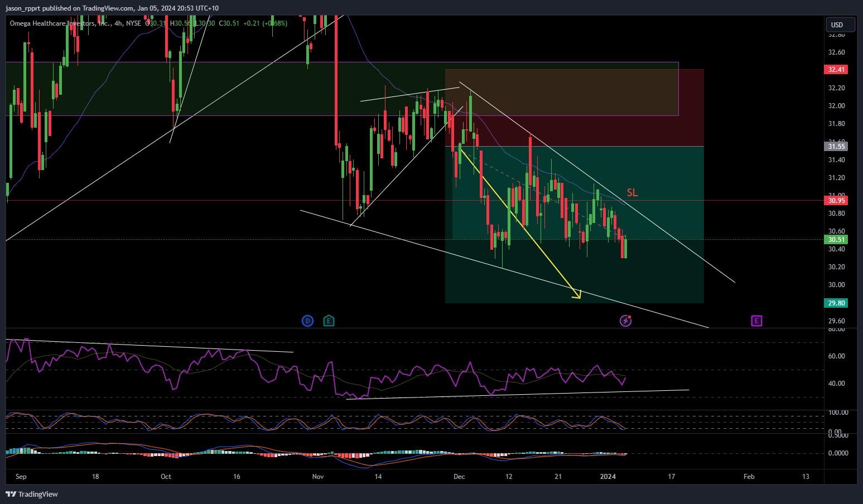The width and height of the screenshot is (863, 504).
Task: Click the TradingView logo at bottom left
Action: tap(32, 494)
